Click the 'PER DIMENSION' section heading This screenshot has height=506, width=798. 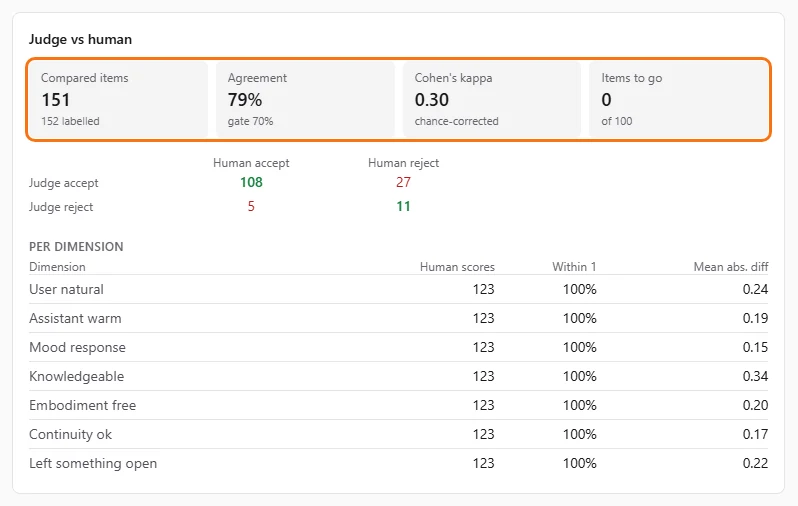tap(76, 247)
